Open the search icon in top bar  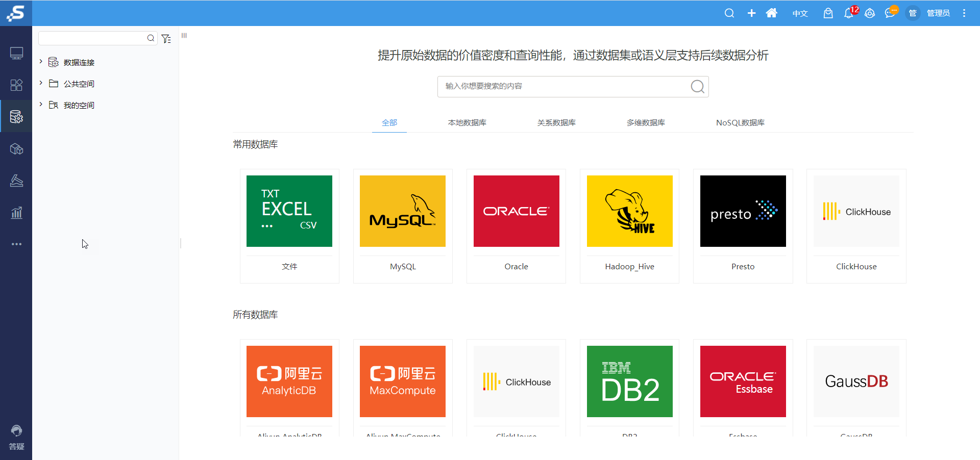(729, 13)
